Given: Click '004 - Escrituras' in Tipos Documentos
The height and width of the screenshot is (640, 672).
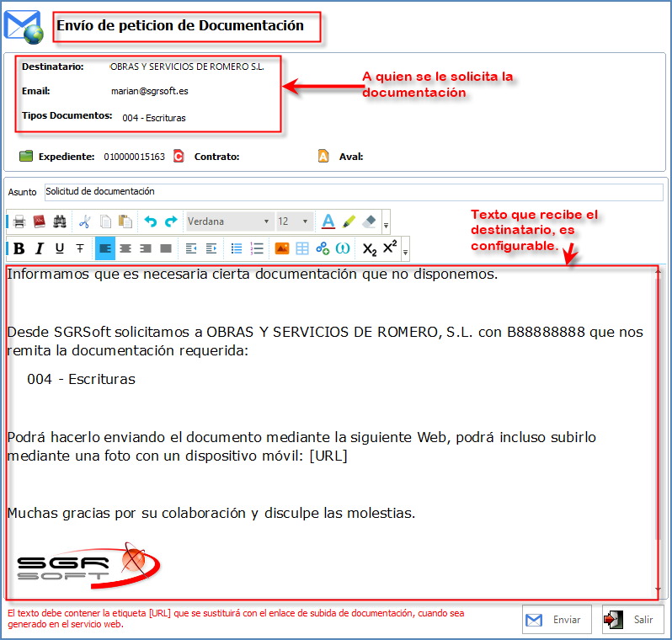Looking at the screenshot, I should pos(154,118).
